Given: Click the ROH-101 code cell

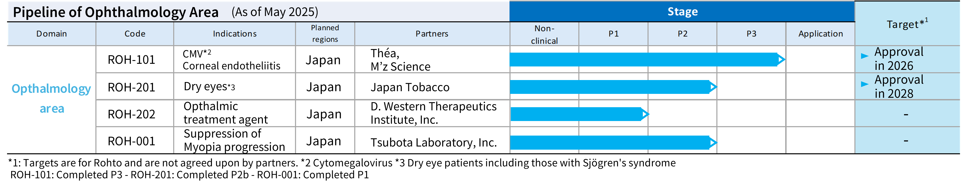Looking at the screenshot, I should click(131, 60).
